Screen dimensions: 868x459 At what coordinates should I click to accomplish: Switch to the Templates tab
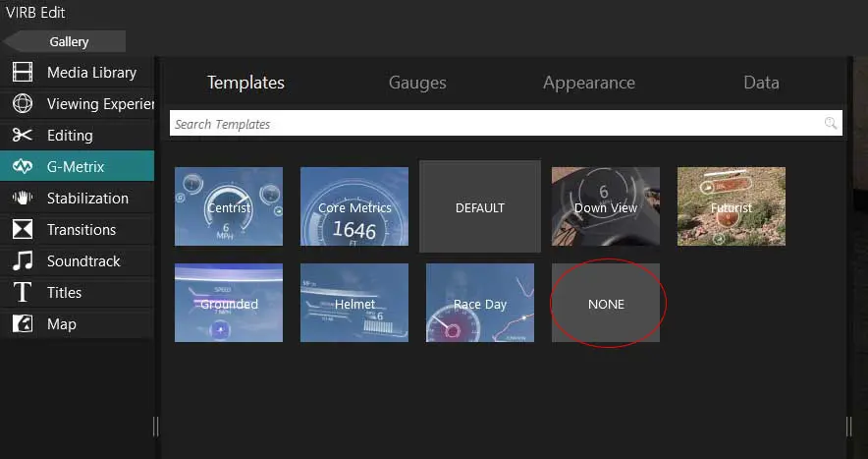pyautogui.click(x=245, y=83)
